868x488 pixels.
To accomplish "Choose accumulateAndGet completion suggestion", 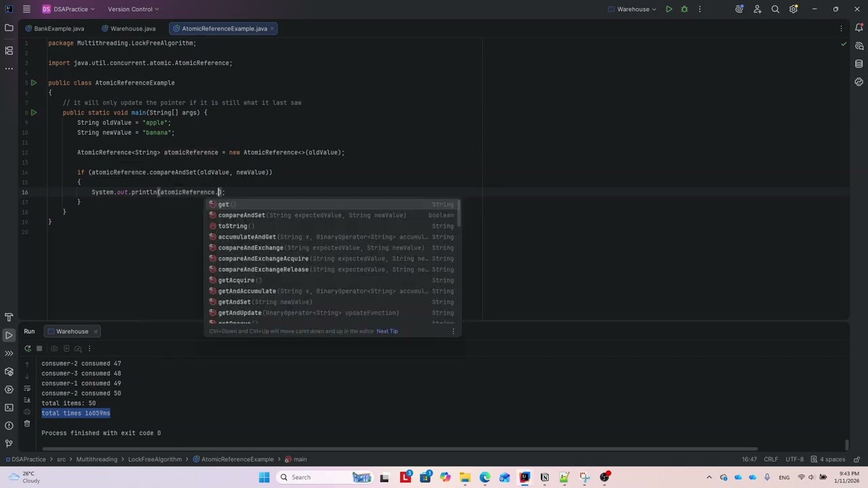I will click(x=332, y=237).
